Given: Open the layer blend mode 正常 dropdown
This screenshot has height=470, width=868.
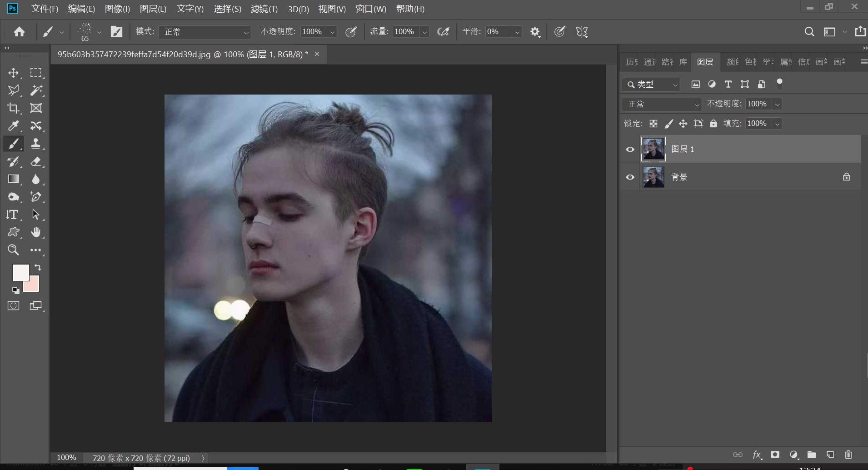Looking at the screenshot, I should 661,104.
